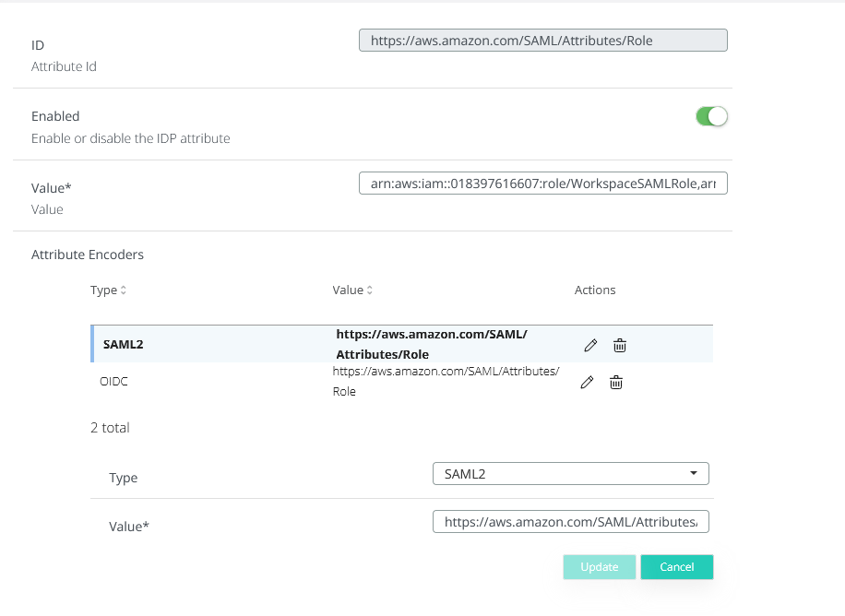Disable the IDP attribute Enabled switch
The width and height of the screenshot is (845, 616).
pos(711,117)
